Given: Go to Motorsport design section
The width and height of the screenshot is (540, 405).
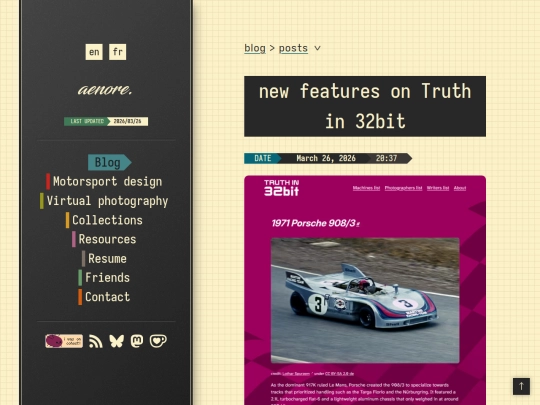Looking at the screenshot, I should [104, 181].
